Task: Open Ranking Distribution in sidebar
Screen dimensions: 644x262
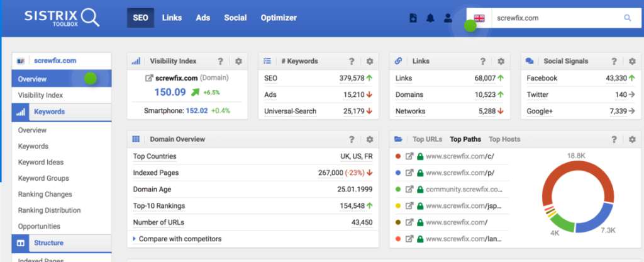Action: (49, 210)
